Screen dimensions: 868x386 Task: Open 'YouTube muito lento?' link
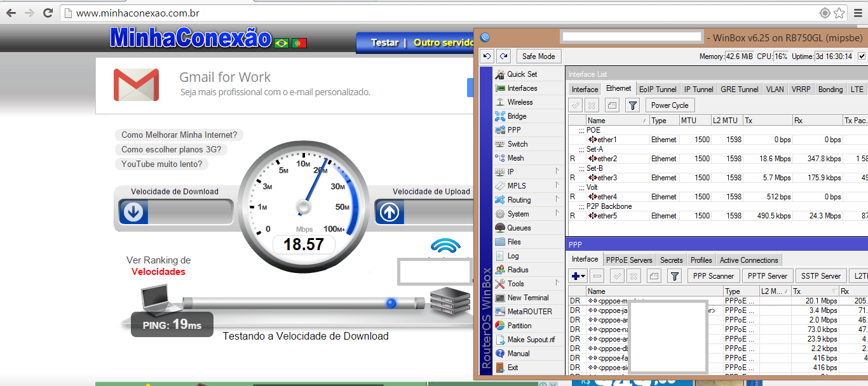pyautogui.click(x=162, y=164)
